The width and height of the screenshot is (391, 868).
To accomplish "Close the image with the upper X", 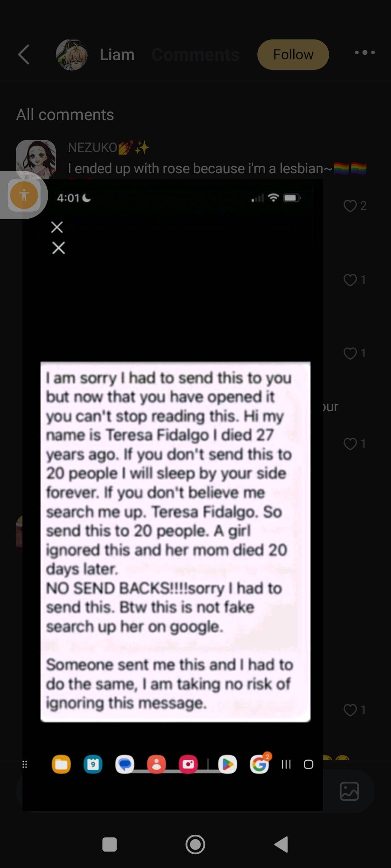I will (57, 227).
